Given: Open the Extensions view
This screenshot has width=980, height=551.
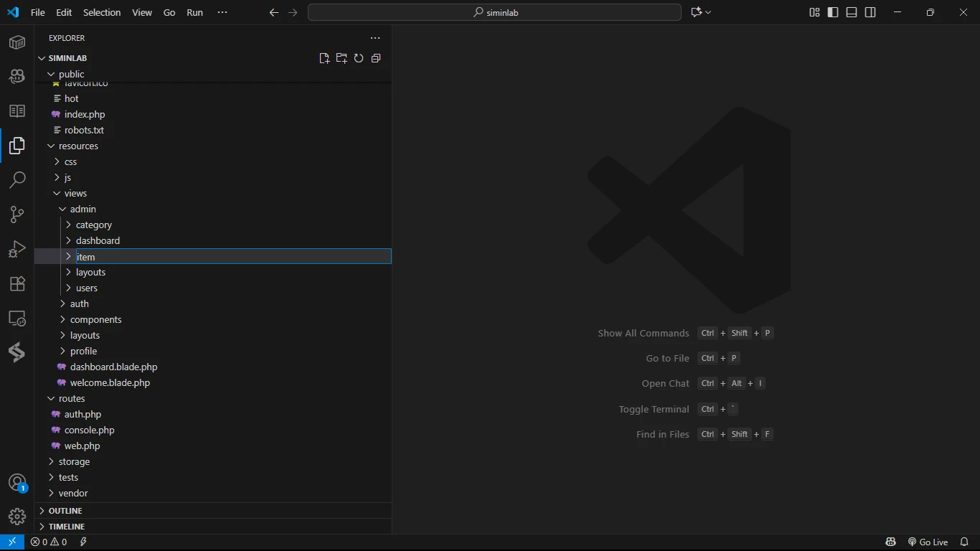Looking at the screenshot, I should 17,284.
